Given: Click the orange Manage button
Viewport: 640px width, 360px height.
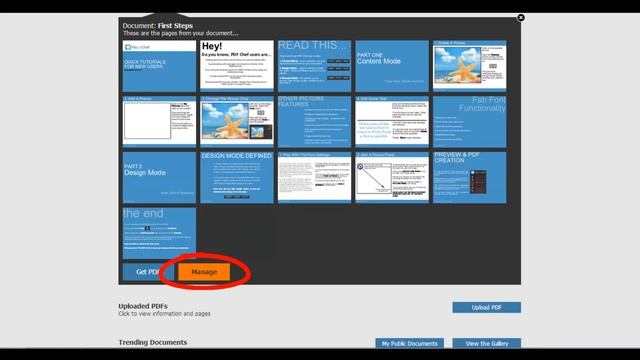Looking at the screenshot, I should (x=204, y=272).
